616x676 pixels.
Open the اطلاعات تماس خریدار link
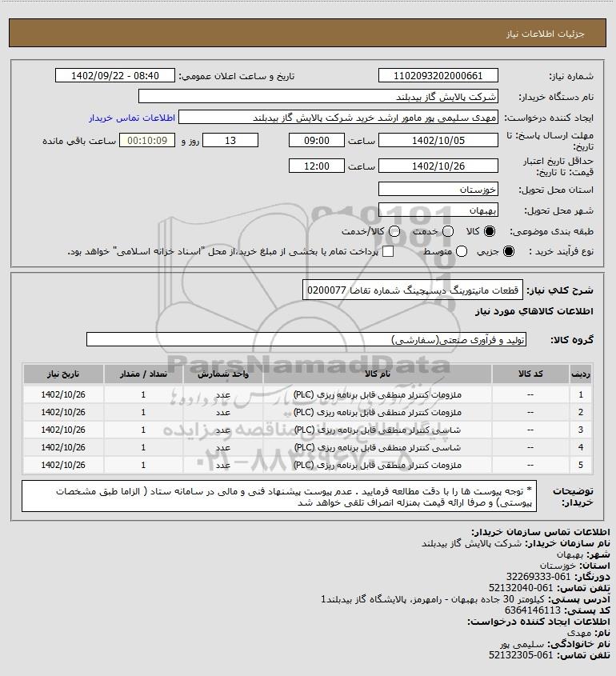click(132, 118)
